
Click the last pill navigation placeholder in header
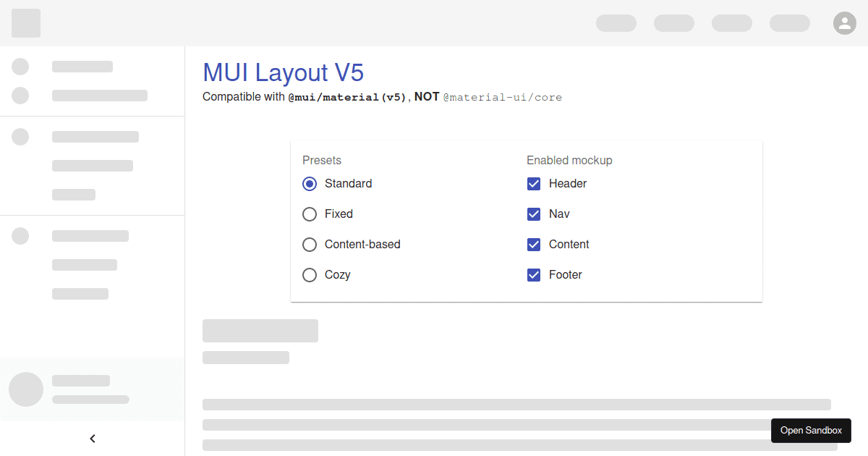click(x=789, y=22)
